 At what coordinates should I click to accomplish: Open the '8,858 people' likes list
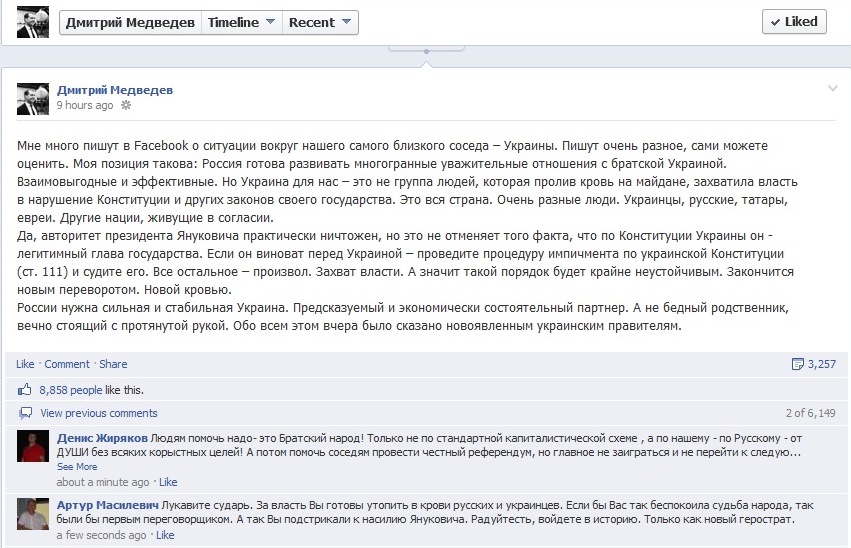[x=70, y=390]
